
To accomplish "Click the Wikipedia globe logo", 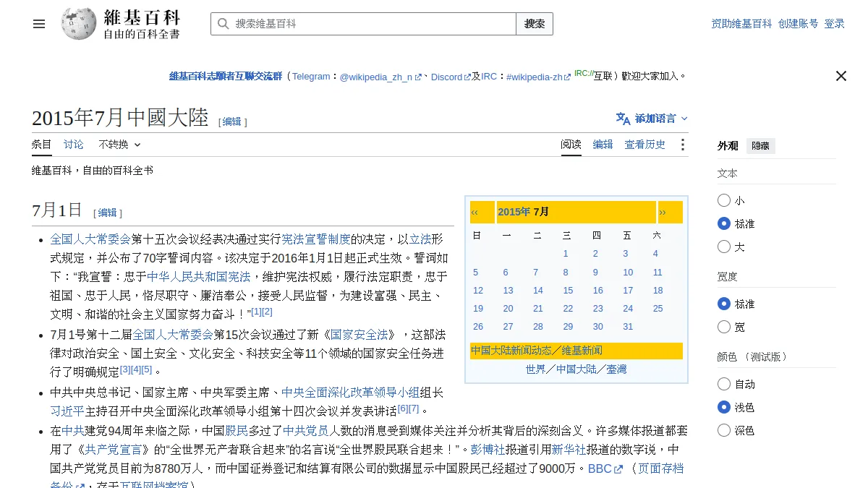I will click(79, 24).
